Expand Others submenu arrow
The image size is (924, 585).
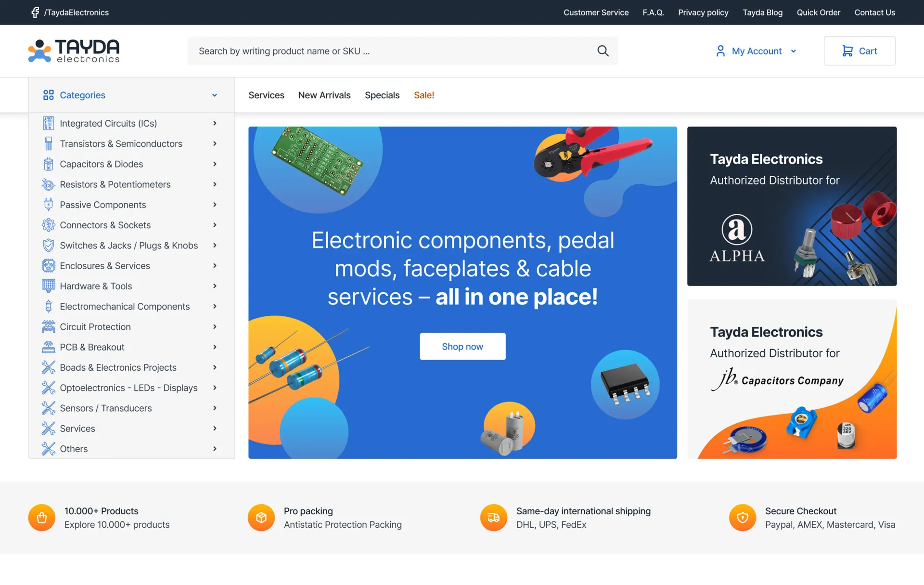click(x=215, y=449)
